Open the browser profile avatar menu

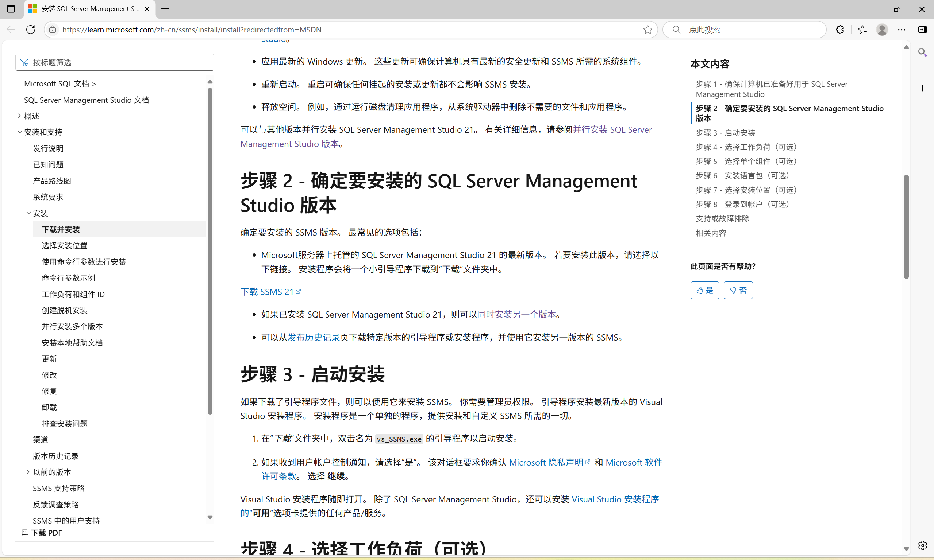point(881,30)
